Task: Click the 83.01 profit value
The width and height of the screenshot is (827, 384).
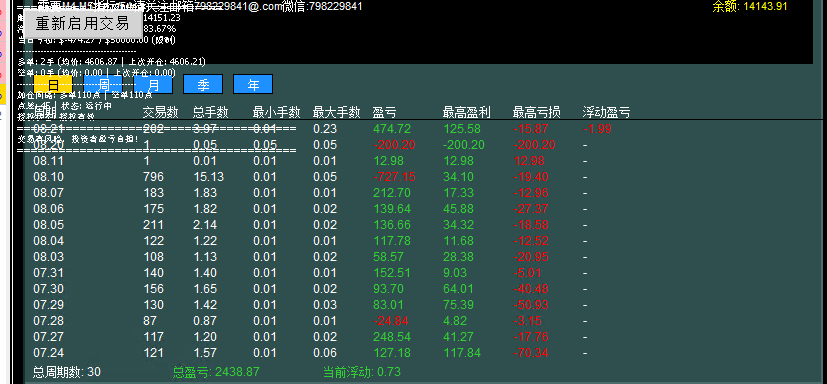Action: 389,305
